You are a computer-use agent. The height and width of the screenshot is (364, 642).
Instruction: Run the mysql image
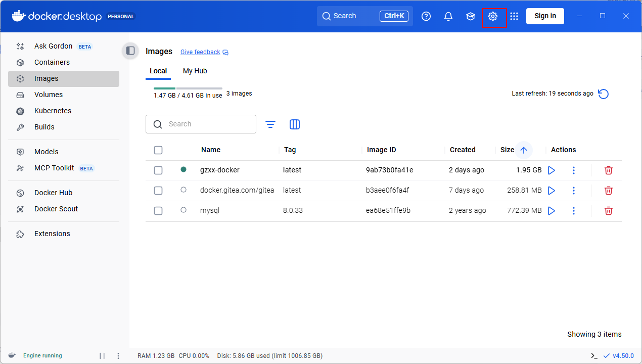[x=552, y=211]
